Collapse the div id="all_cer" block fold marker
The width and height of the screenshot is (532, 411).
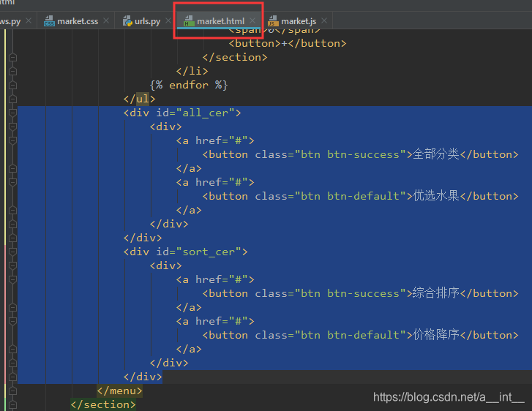12,113
